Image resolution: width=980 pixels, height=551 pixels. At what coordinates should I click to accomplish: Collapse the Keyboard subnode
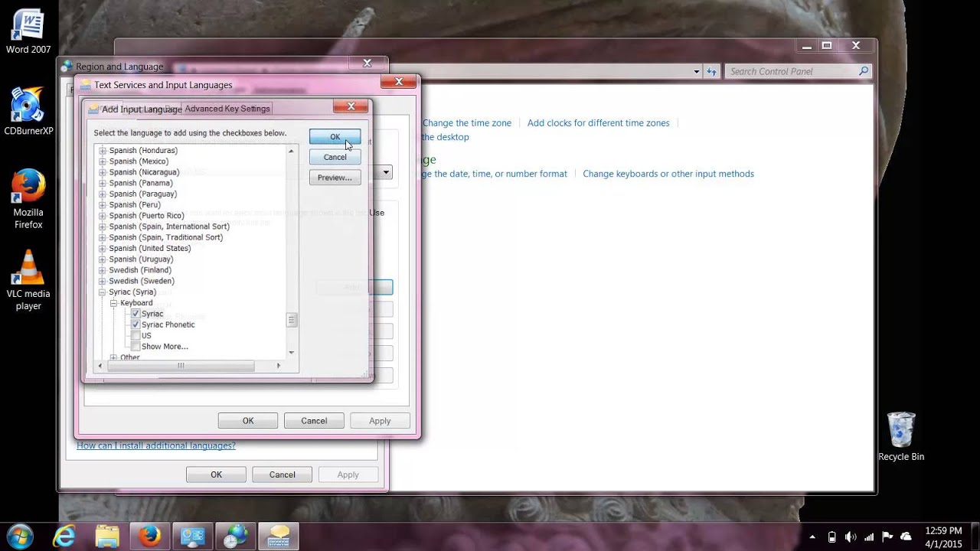[113, 303]
